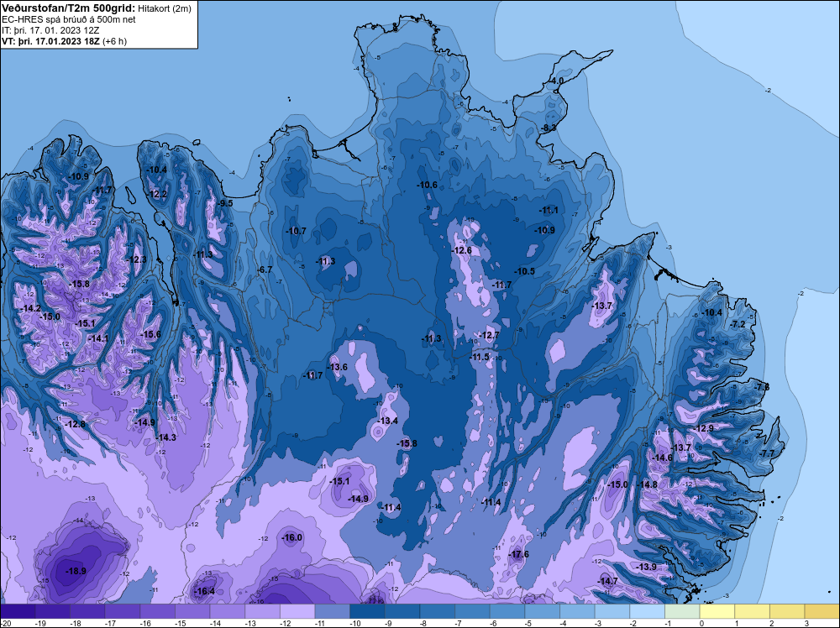
Task: Click the -15.6 temperature label
Action: pyautogui.click(x=150, y=335)
